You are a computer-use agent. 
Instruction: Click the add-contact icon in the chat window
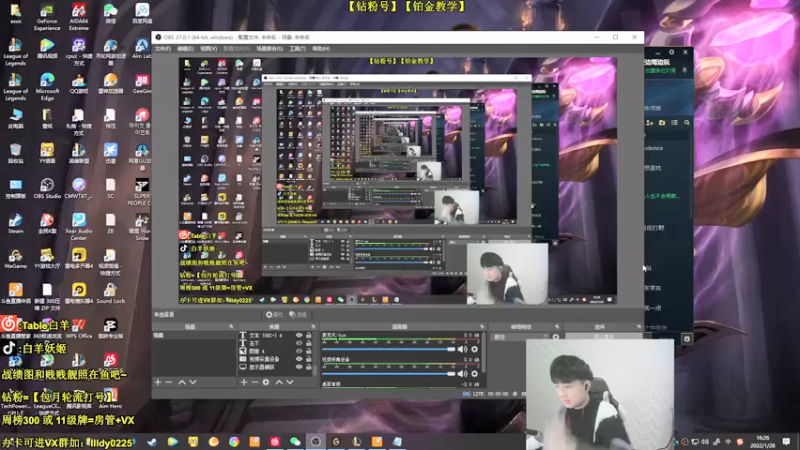[x=649, y=123]
